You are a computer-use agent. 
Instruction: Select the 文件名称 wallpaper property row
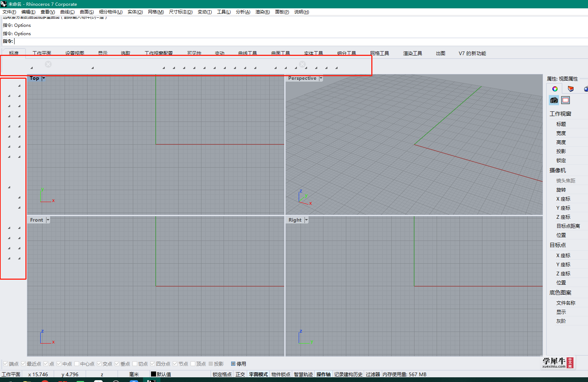point(568,303)
